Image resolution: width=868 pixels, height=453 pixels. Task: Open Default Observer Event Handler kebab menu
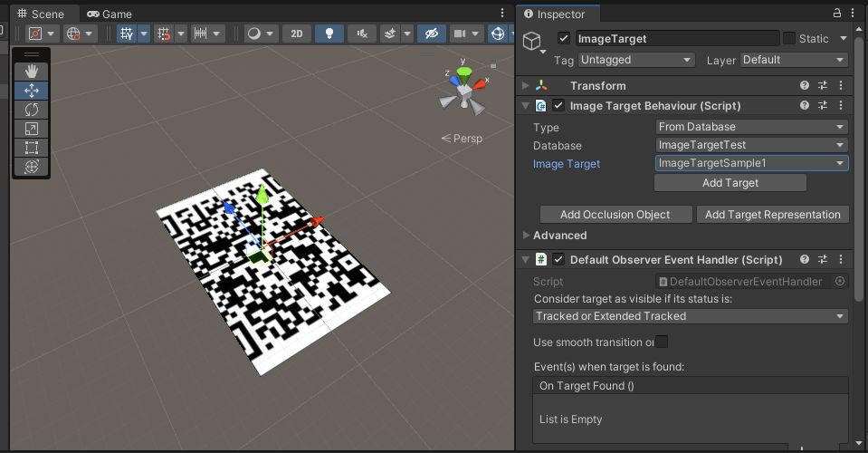[x=840, y=259]
